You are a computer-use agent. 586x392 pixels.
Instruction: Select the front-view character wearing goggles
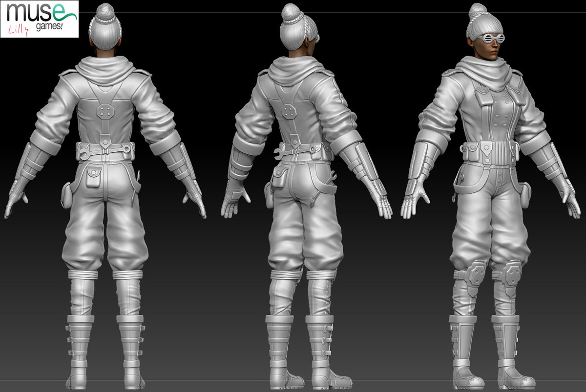(x=491, y=196)
